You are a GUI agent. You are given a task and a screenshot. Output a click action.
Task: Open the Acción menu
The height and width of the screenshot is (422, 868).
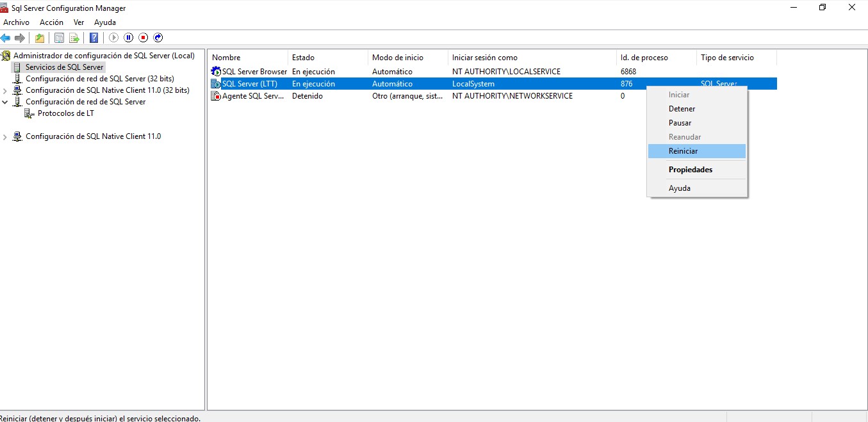(x=51, y=22)
